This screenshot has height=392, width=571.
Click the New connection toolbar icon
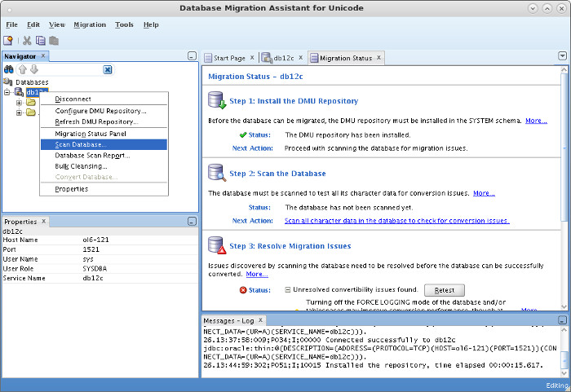pos(8,41)
